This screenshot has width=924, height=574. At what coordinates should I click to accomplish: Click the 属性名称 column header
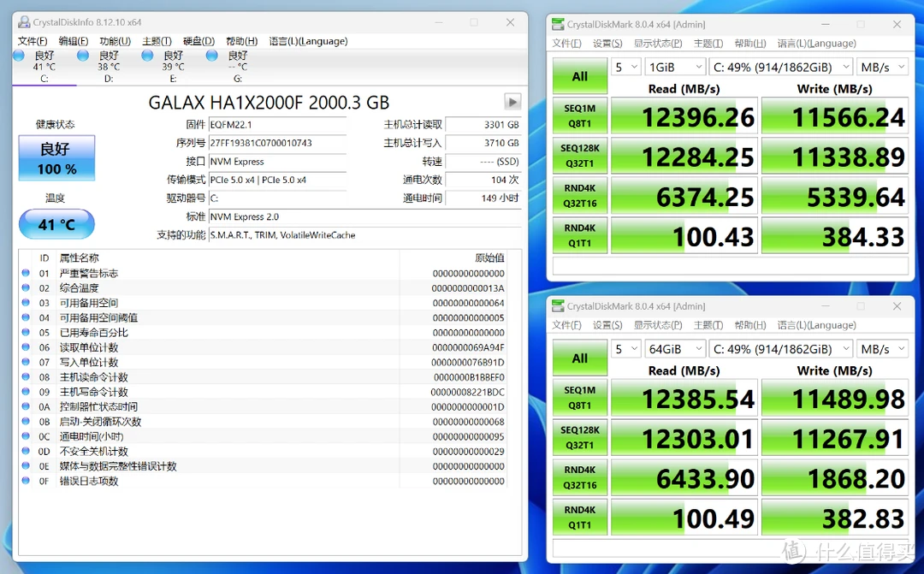[x=79, y=257]
